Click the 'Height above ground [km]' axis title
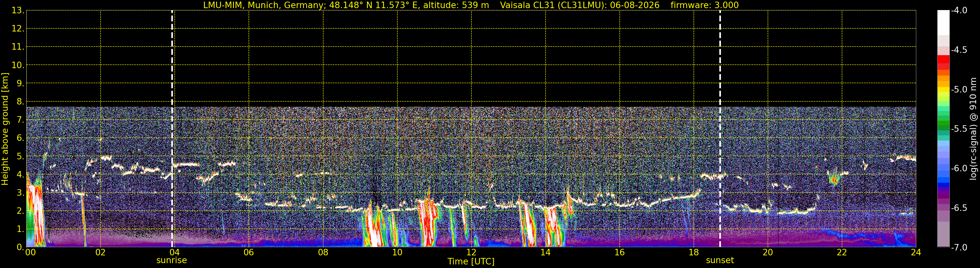Viewport: 980px width, 268px height. coord(5,129)
